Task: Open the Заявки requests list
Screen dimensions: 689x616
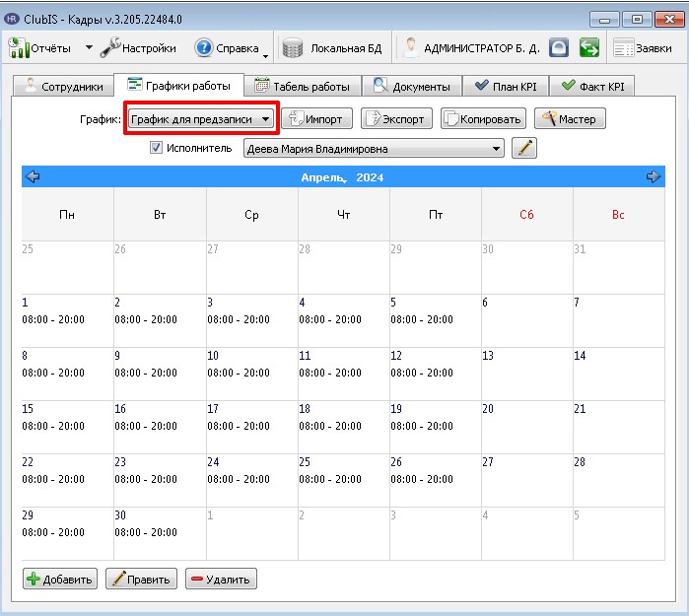Action: point(643,48)
